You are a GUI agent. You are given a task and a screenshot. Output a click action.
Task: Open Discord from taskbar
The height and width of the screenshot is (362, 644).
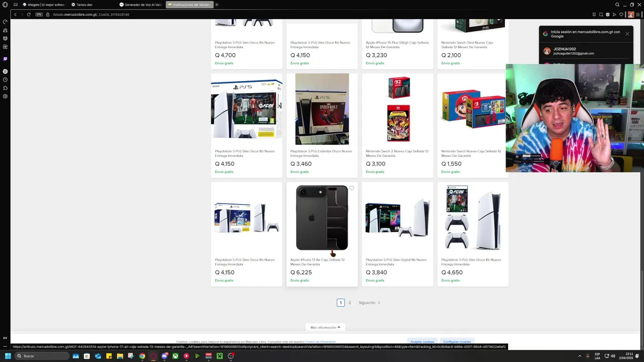coord(165,356)
